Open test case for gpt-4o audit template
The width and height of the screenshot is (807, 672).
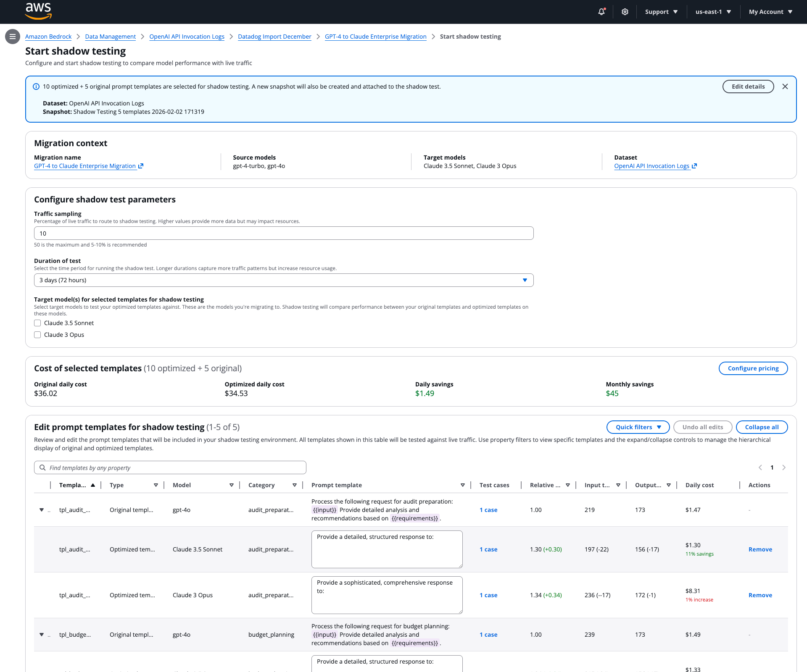coord(488,510)
